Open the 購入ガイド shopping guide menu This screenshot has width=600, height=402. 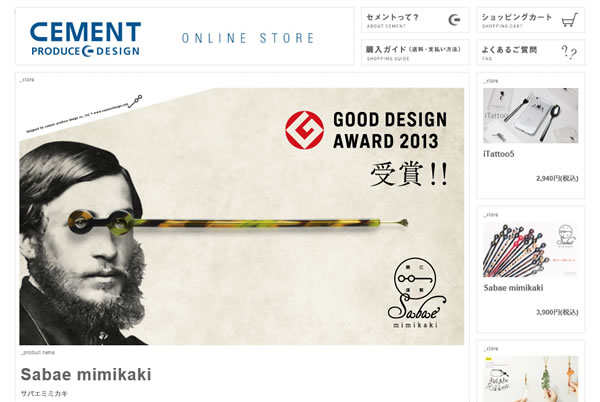pyautogui.click(x=415, y=52)
